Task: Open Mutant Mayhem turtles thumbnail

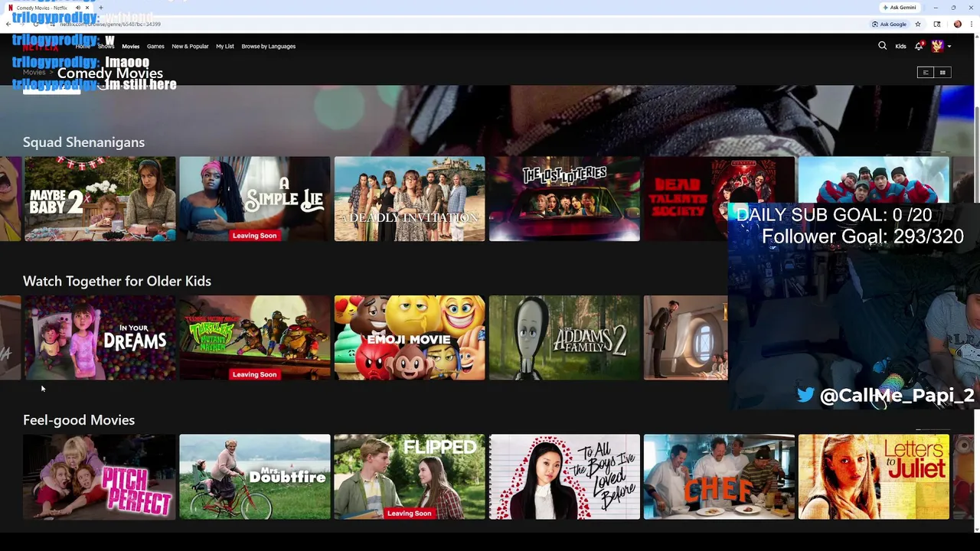Action: [255, 337]
